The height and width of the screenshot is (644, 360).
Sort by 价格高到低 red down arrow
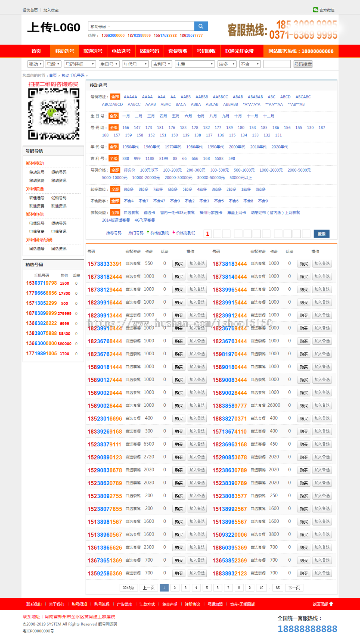pyautogui.click(x=184, y=233)
